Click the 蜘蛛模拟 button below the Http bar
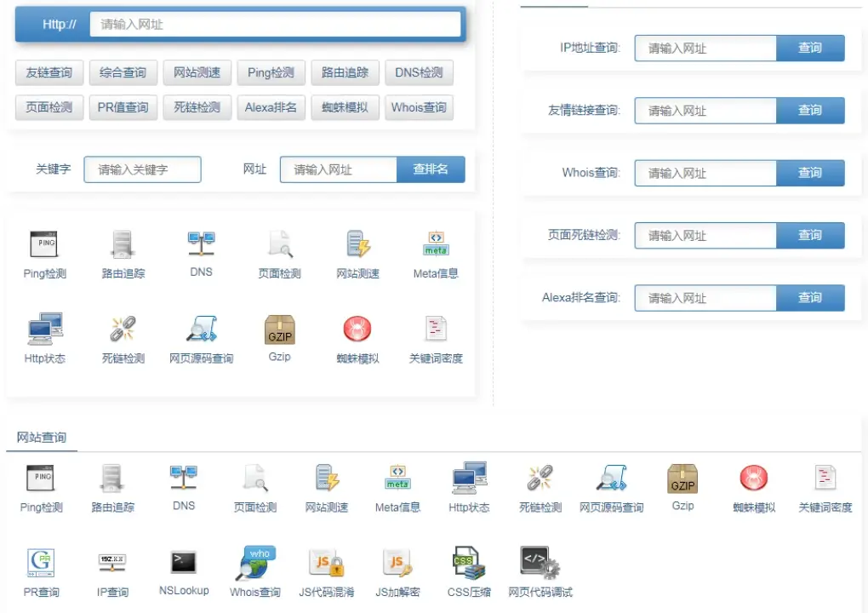Viewport: 868px width, 613px height. (345, 107)
